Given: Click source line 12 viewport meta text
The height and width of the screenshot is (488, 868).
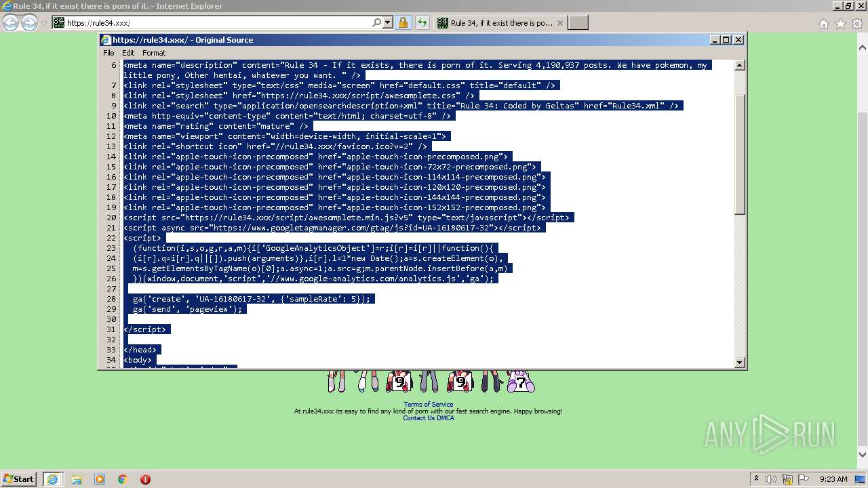Looking at the screenshot, I should (x=285, y=136).
